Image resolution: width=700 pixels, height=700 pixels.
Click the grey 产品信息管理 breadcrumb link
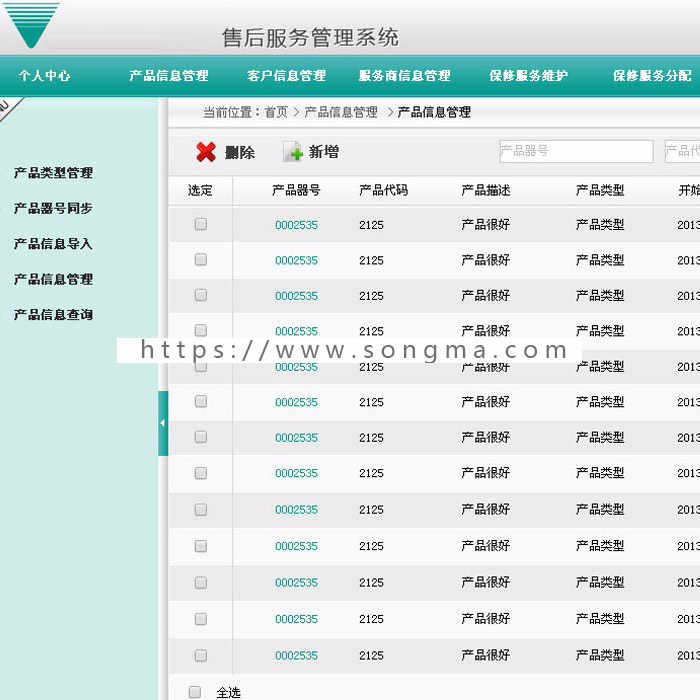coord(341,112)
